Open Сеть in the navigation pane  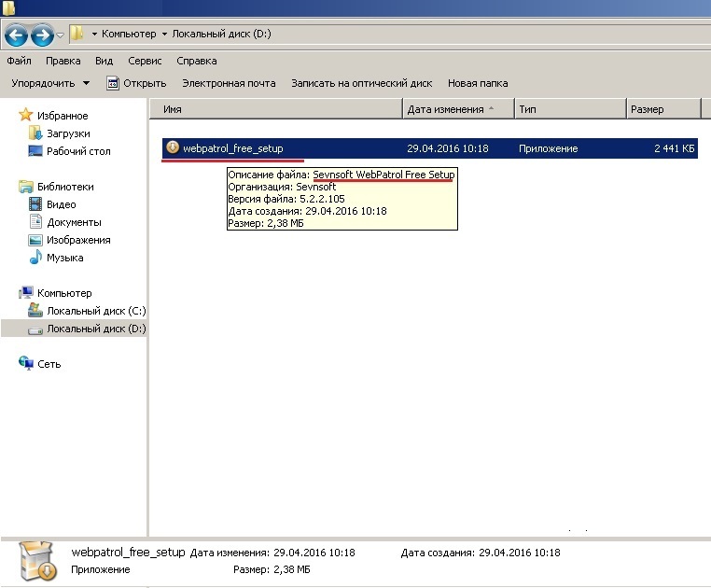pos(49,364)
